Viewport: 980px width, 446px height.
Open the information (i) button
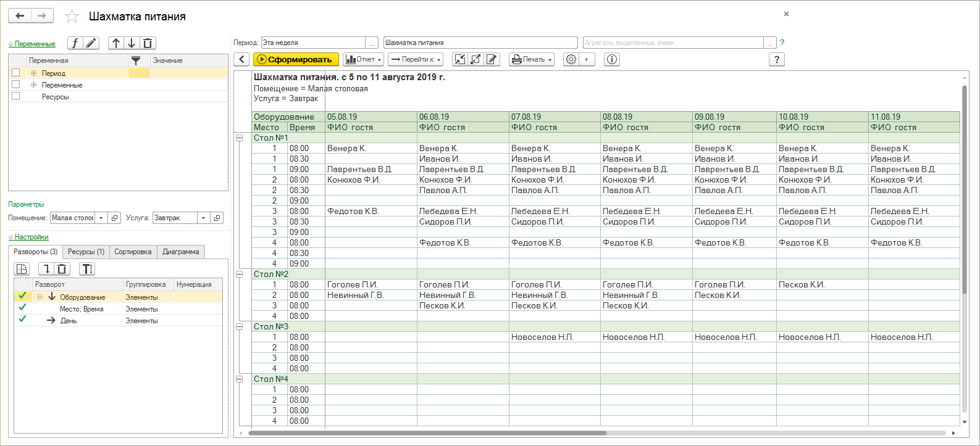point(612,59)
